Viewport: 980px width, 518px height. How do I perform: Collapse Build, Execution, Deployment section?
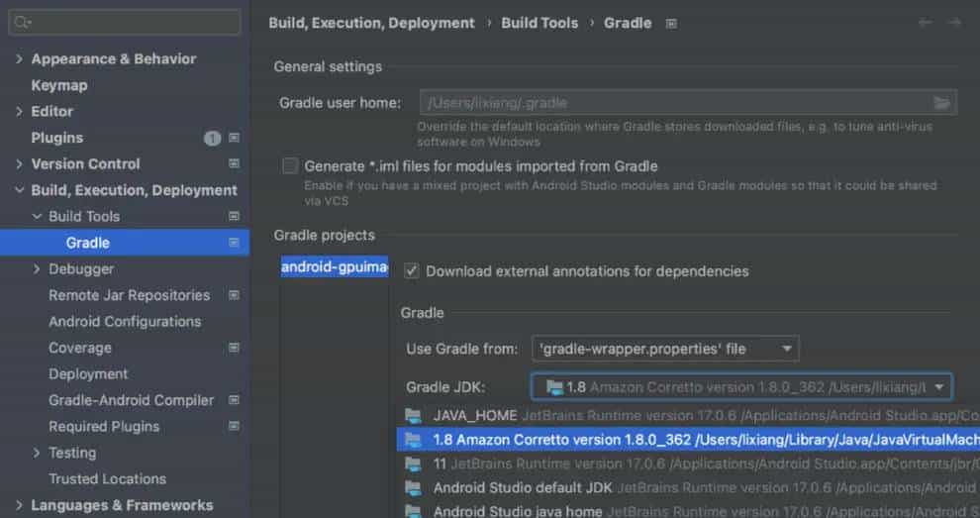pos(19,190)
